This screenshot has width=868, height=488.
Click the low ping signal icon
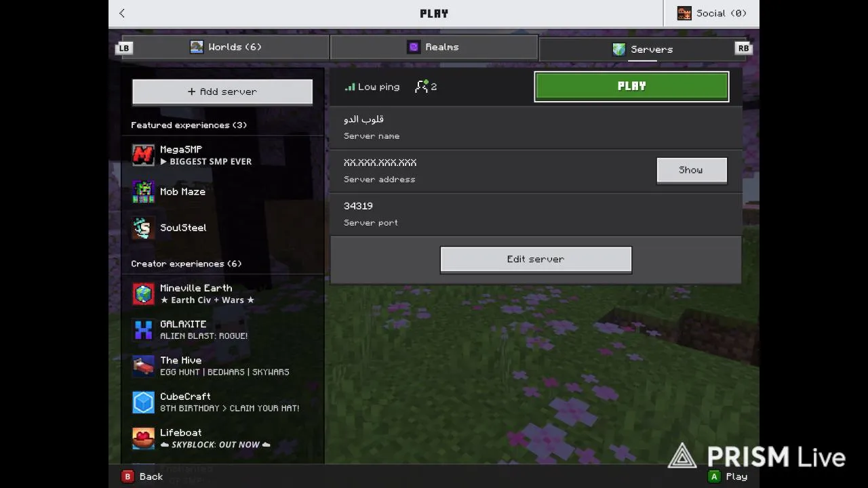tap(349, 87)
